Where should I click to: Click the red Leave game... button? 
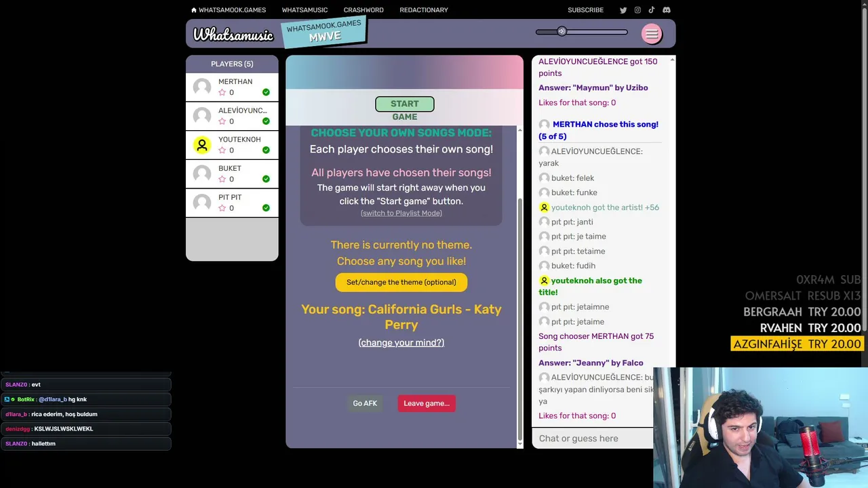point(427,403)
